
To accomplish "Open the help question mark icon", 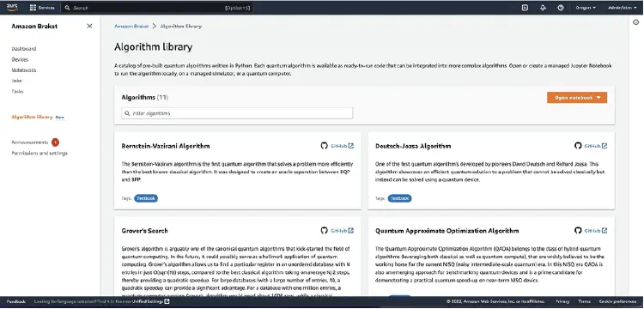I will point(561,8).
